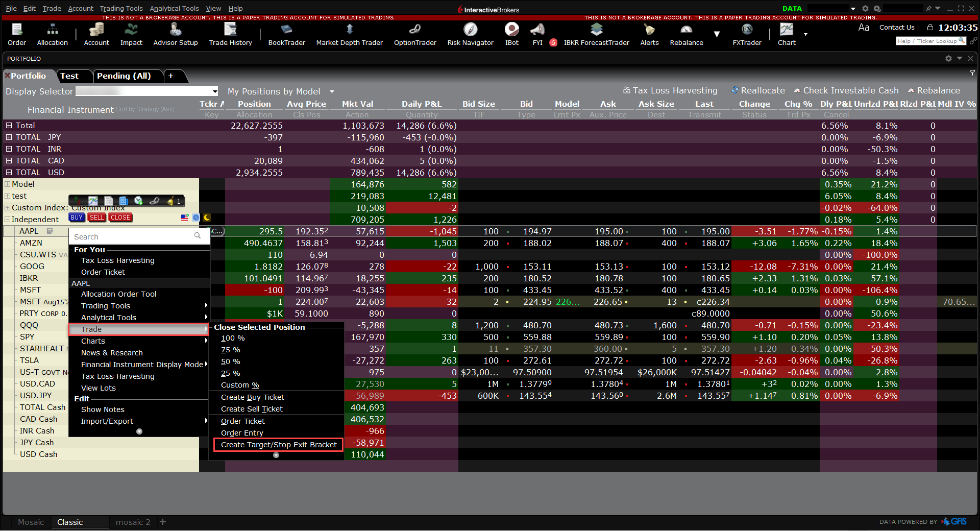Viewport: 980px width, 531px height.
Task: Open the Chart toolbar dropdown arrow
Action: pyautogui.click(x=806, y=34)
